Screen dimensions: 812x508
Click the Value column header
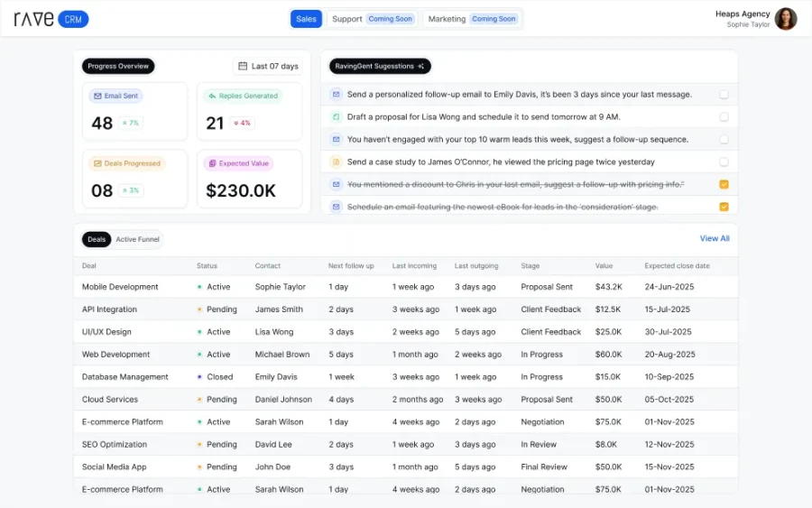(604, 265)
